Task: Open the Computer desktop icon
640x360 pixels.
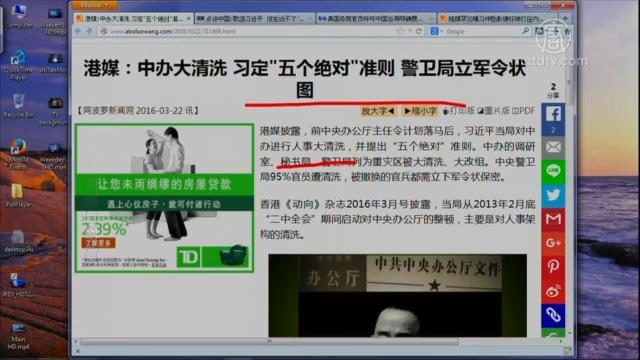Action: tap(18, 16)
